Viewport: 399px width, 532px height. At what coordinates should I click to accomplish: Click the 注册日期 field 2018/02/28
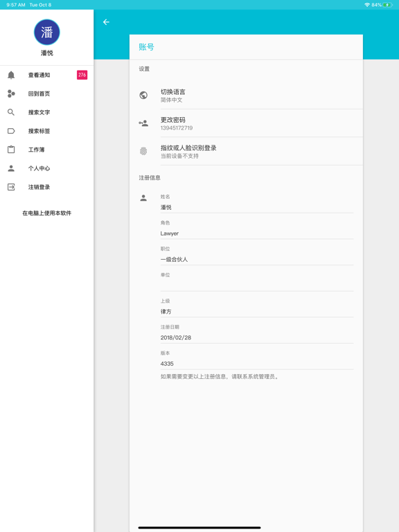click(x=257, y=337)
